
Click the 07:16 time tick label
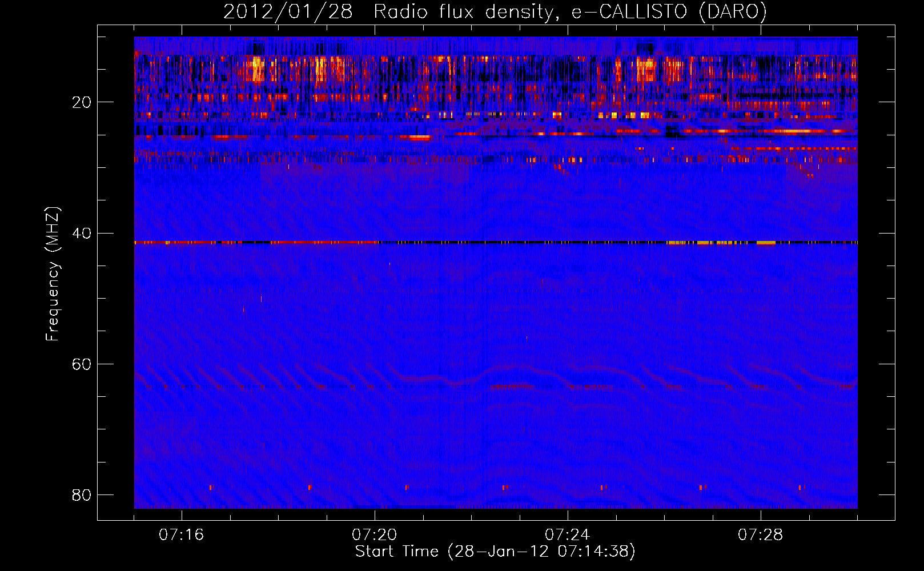181,535
